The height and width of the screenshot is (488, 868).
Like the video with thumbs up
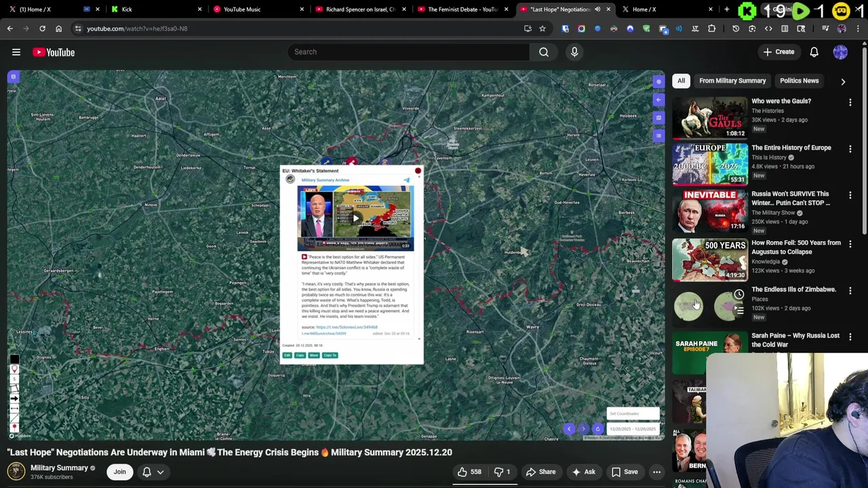tap(469, 472)
